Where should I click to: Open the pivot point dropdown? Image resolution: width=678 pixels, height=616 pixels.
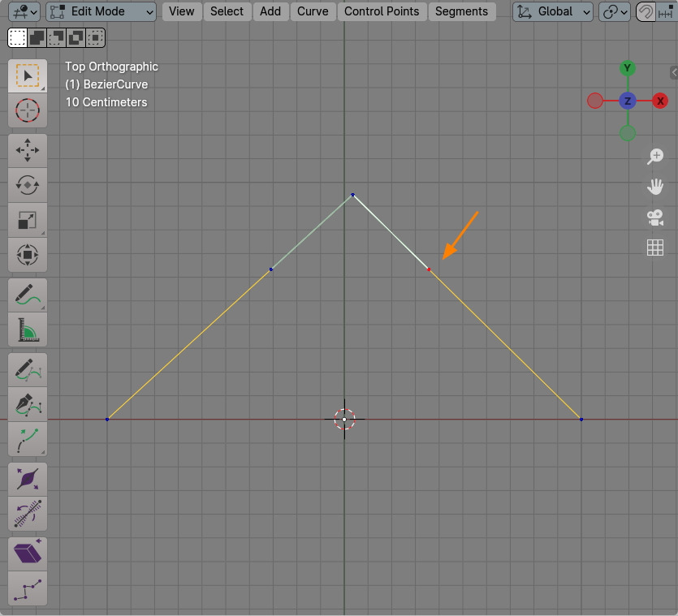pos(615,11)
